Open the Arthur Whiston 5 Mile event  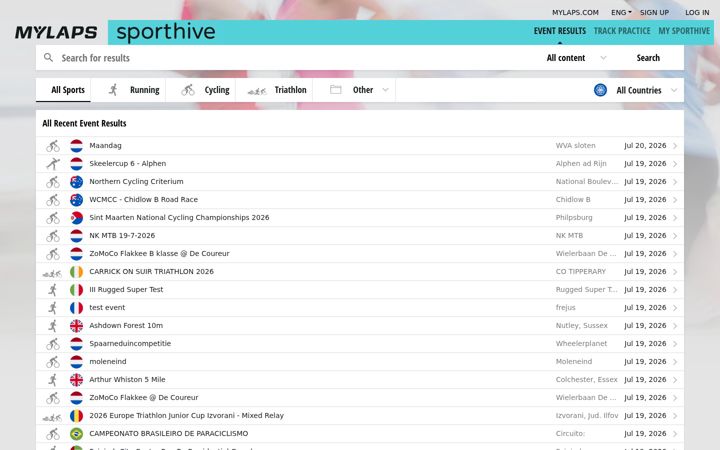[360, 380]
